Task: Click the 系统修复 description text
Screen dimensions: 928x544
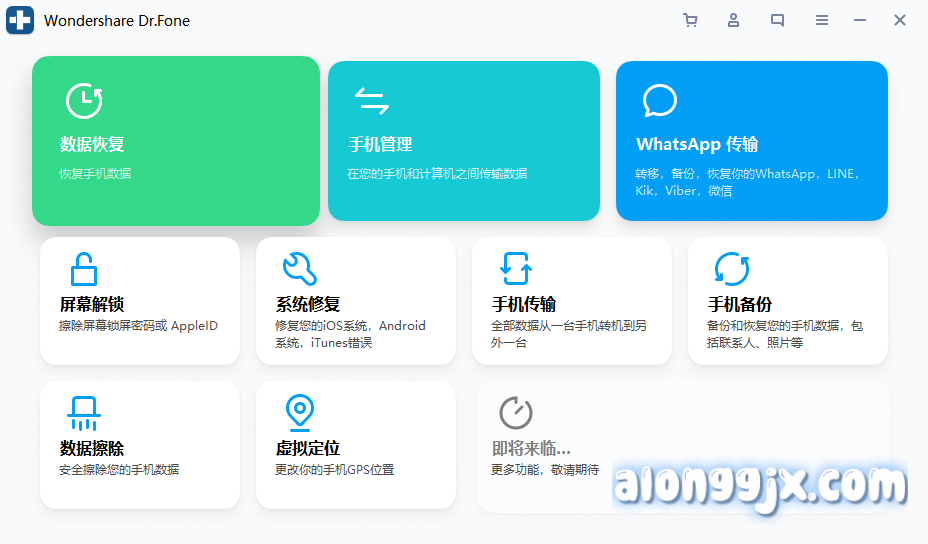Action: click(350, 334)
